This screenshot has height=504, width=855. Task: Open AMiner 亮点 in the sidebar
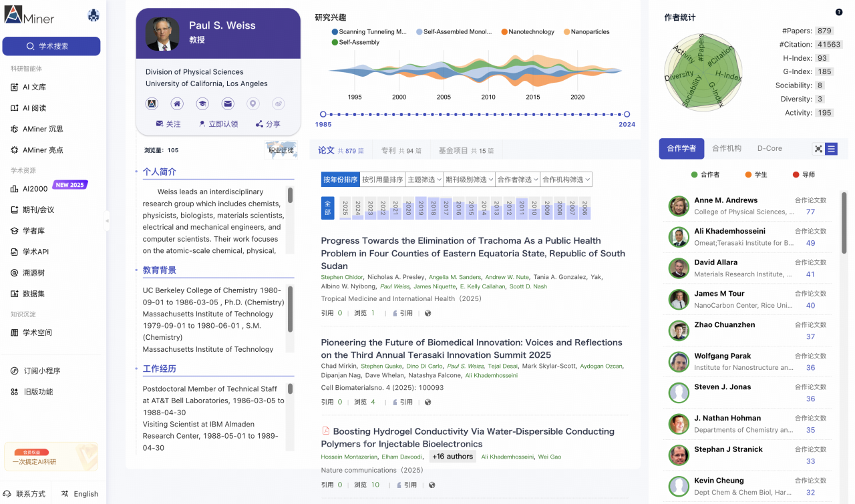pyautogui.click(x=37, y=150)
